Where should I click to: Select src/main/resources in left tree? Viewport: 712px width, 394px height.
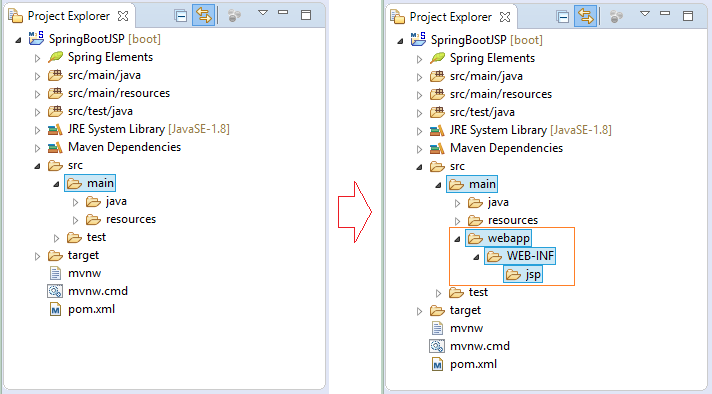(x=109, y=93)
